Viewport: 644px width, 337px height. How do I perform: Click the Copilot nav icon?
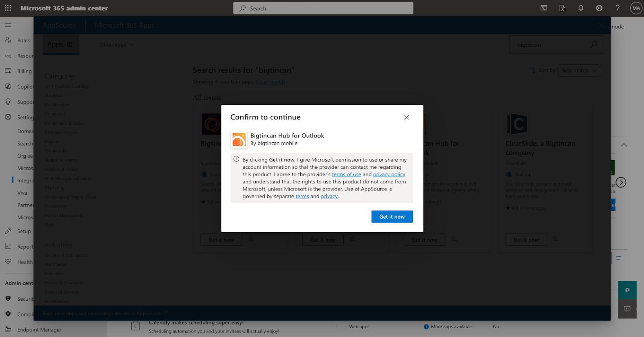point(8,86)
